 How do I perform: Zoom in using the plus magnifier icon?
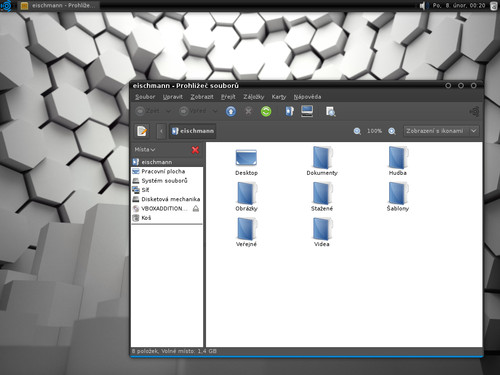point(392,131)
